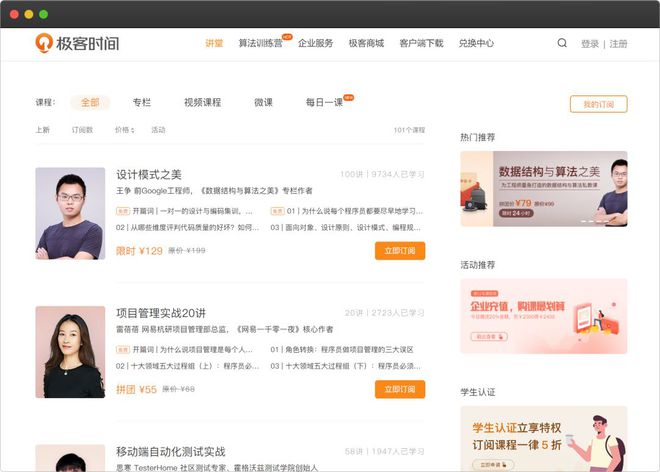Subscribe to 设计模式之美 with 立即订阅
This screenshot has width=660, height=472.
(x=400, y=251)
